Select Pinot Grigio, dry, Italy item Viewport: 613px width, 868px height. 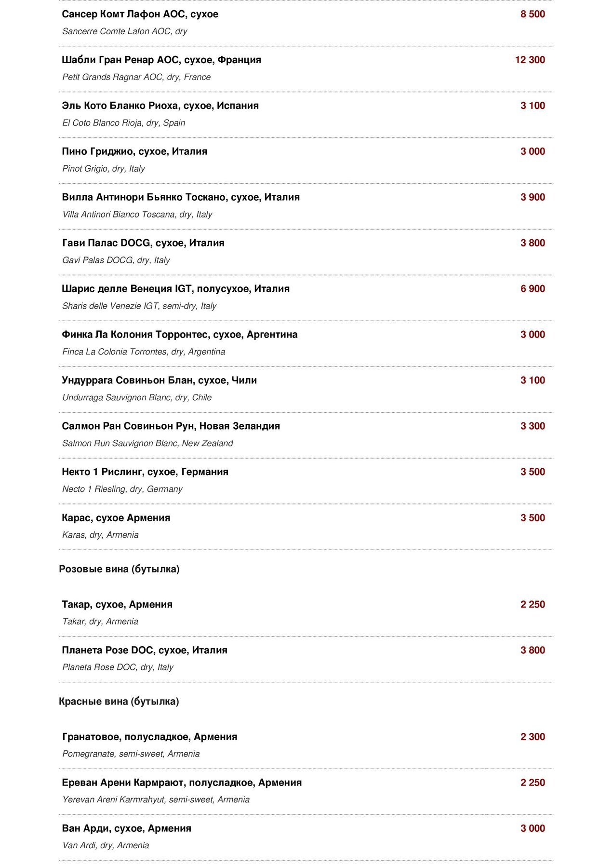point(306,160)
